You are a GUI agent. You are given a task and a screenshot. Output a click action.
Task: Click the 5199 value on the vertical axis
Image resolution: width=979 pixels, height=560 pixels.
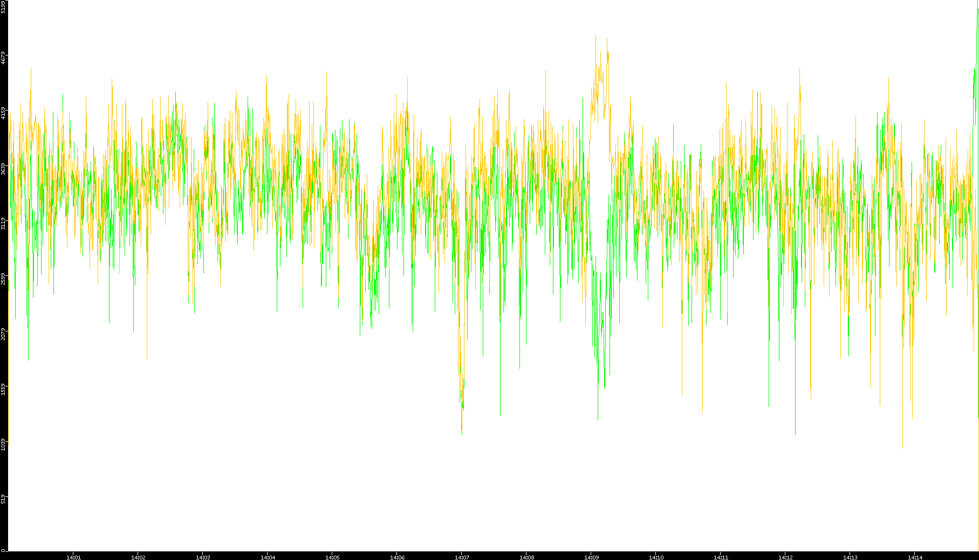[3, 6]
